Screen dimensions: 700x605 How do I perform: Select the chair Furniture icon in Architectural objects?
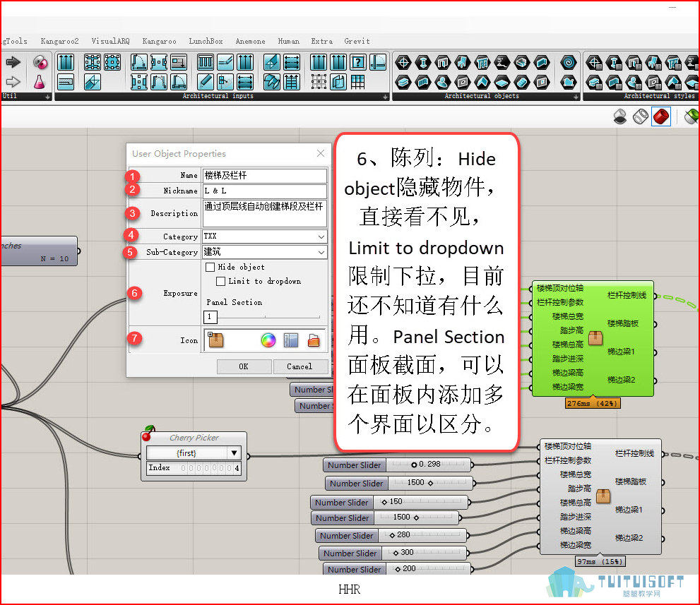click(462, 62)
